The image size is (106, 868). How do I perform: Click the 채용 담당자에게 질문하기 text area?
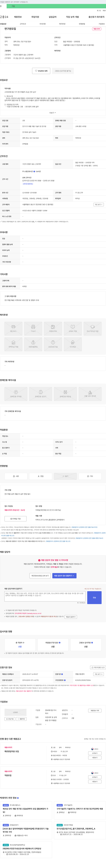[45, 596]
